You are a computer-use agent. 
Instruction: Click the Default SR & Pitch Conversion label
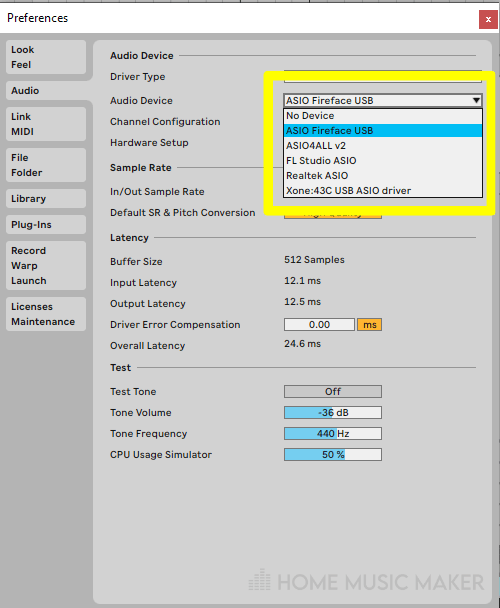click(x=183, y=212)
